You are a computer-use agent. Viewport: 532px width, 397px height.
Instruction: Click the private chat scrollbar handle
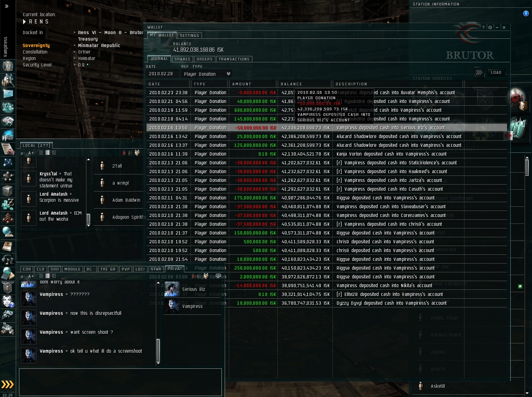pyautogui.click(x=158, y=350)
